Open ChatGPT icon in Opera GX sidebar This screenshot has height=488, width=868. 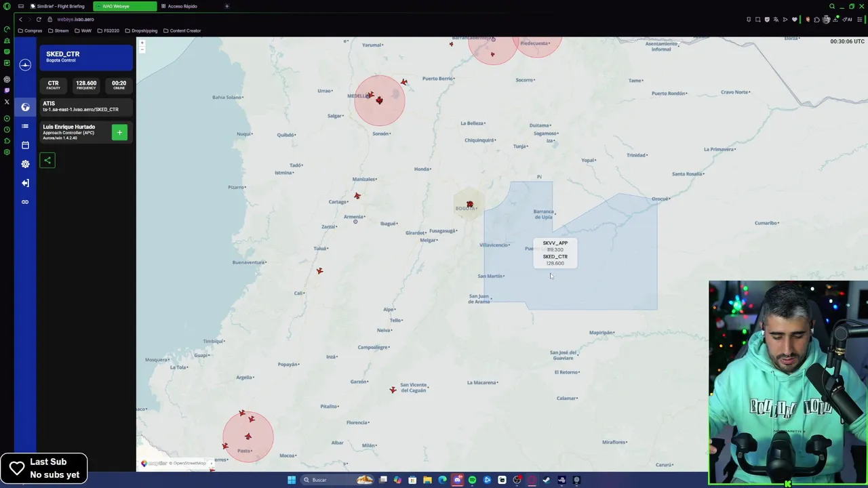click(7, 79)
